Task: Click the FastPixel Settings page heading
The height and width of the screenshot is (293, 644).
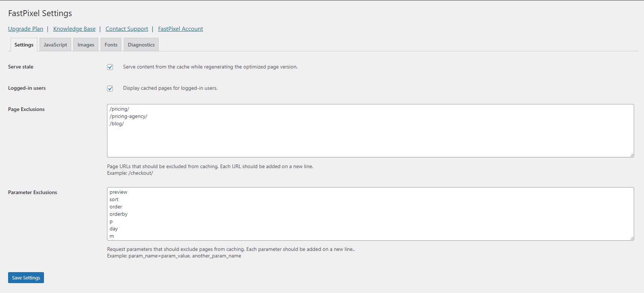Action: click(40, 13)
